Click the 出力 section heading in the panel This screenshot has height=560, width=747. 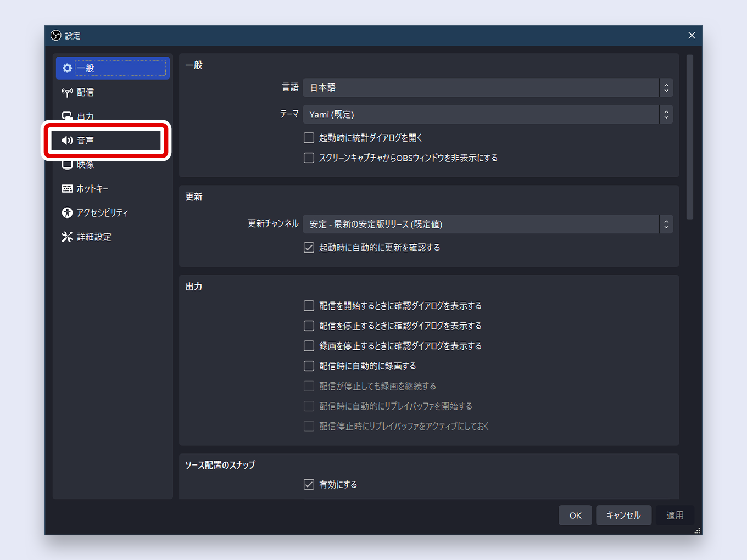point(194,287)
